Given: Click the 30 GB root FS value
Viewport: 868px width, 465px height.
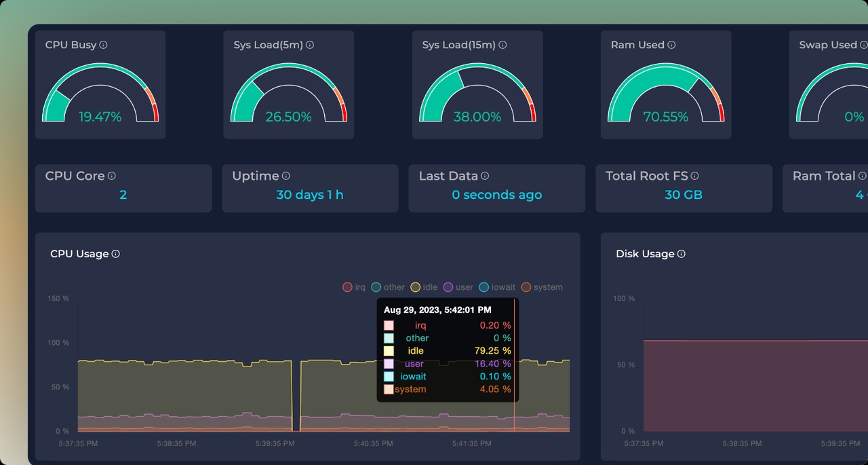Looking at the screenshot, I should click(684, 195).
